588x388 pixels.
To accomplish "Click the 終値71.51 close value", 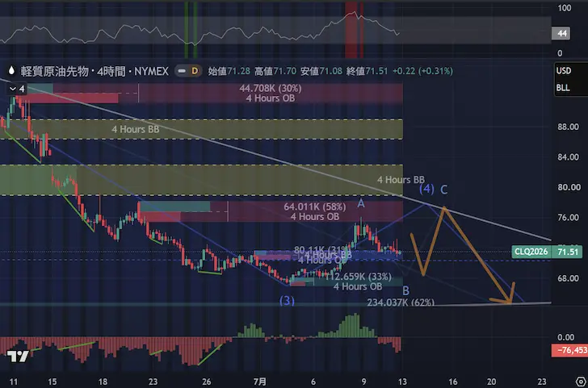I will pyautogui.click(x=367, y=71).
